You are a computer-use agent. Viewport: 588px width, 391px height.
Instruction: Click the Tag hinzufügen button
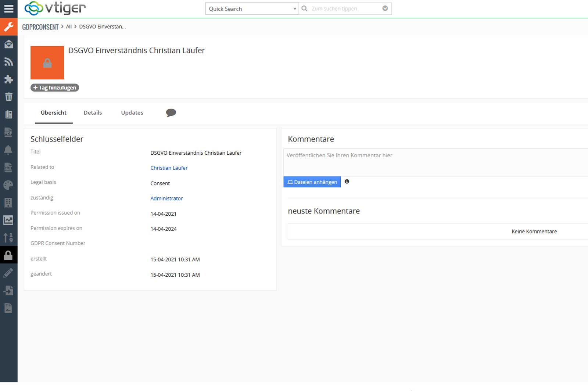coord(55,87)
